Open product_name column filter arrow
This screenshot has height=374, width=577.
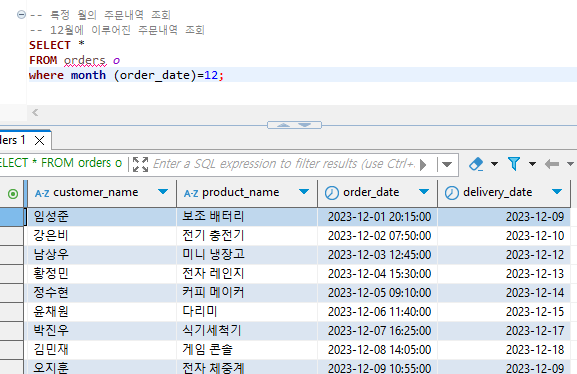point(304,191)
